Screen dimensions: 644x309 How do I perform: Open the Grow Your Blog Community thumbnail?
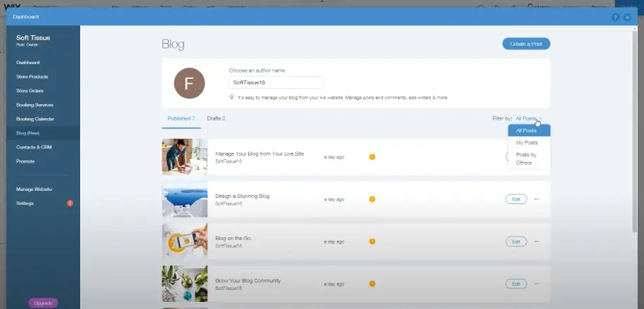(x=185, y=284)
